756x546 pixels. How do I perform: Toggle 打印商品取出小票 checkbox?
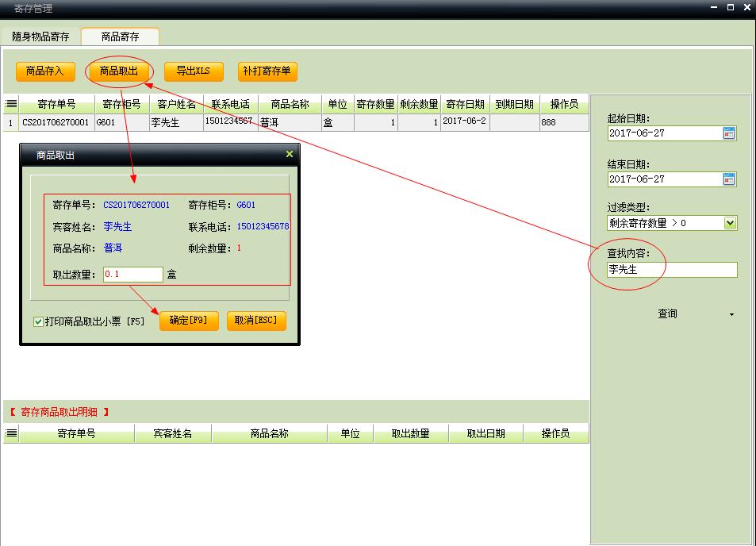tap(38, 321)
